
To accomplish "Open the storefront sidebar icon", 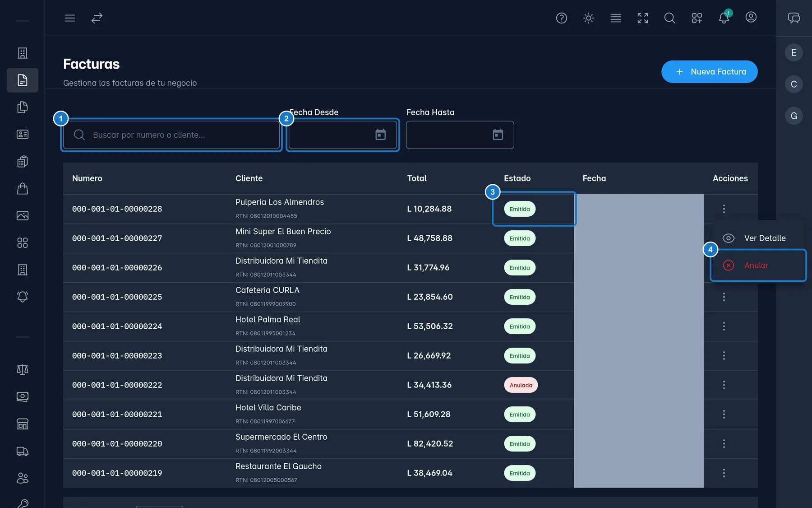I will tap(23, 424).
